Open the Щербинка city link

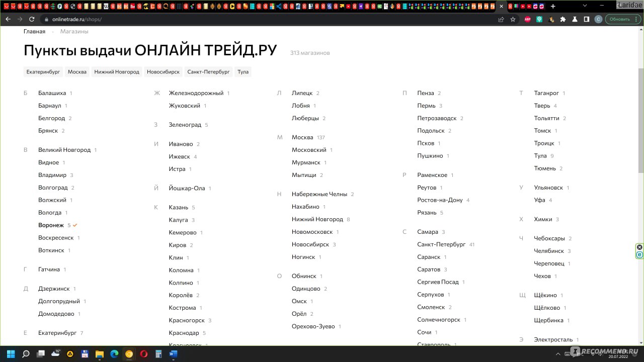pos(548,320)
